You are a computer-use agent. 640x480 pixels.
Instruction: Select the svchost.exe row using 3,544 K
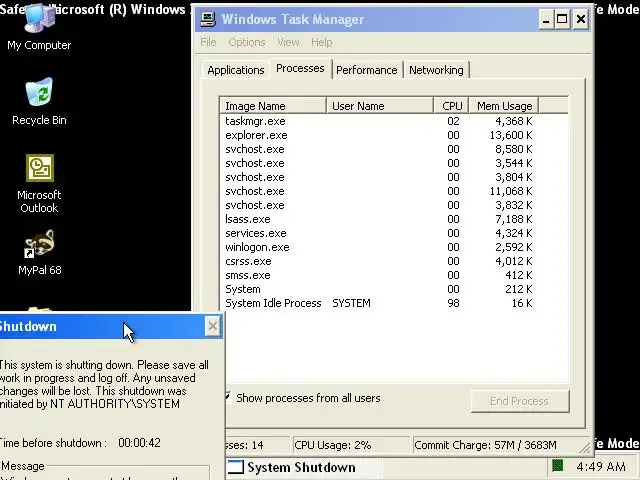pyautogui.click(x=379, y=163)
